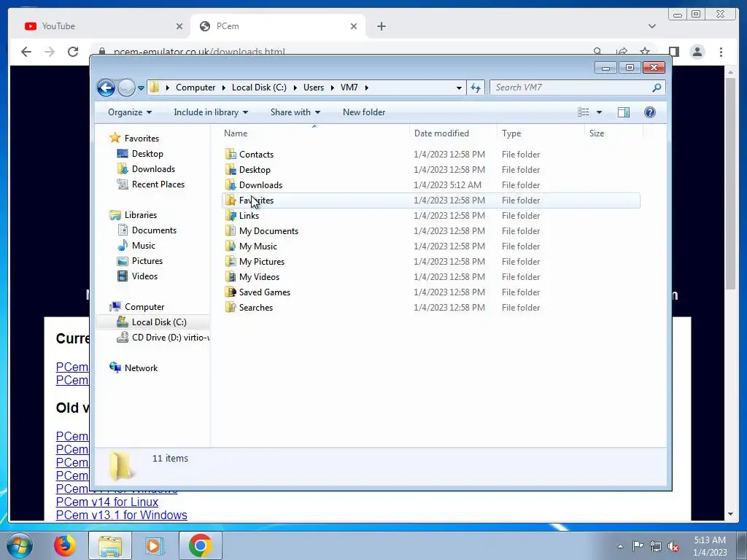The height and width of the screenshot is (560, 747).
Task: Open Windows Media Player from taskbar
Action: click(x=153, y=545)
